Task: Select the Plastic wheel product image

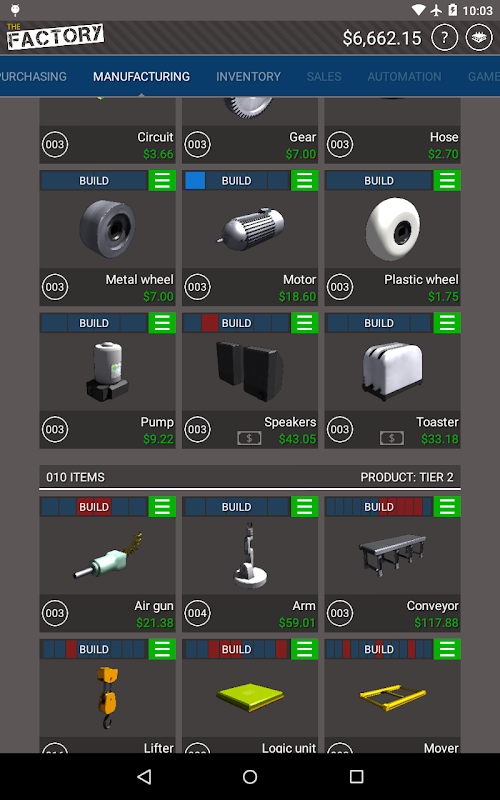Action: click(392, 229)
